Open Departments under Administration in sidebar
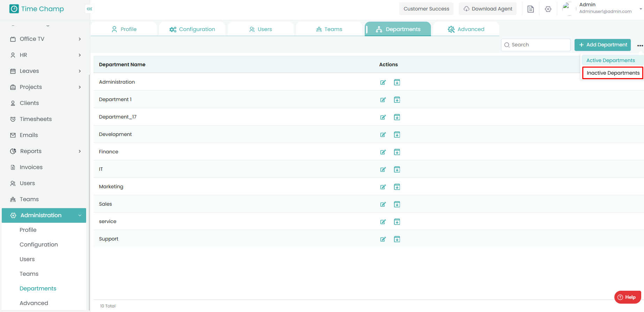The width and height of the screenshot is (644, 312). click(38, 288)
